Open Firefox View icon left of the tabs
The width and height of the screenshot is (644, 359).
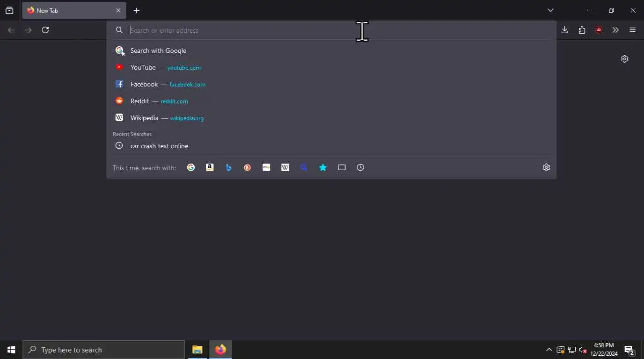coord(9,10)
